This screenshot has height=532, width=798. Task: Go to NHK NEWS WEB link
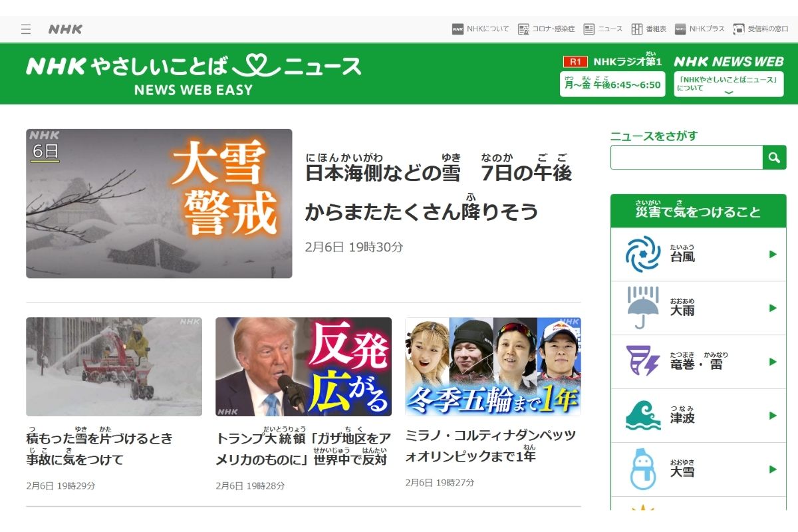(728, 62)
